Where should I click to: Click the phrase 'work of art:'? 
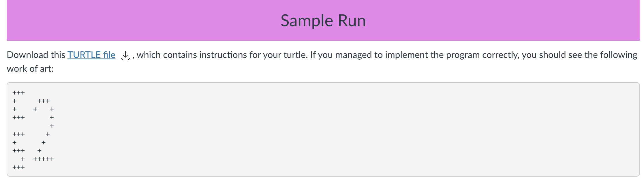30,69
